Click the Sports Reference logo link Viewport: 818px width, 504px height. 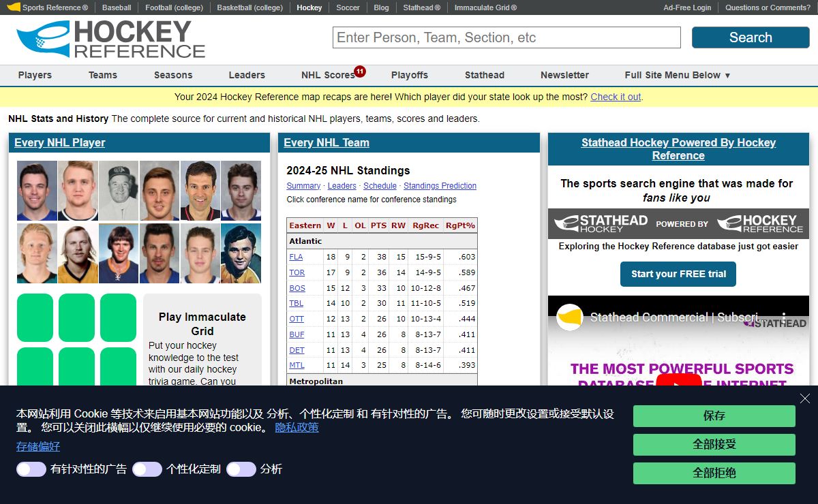(x=47, y=7)
